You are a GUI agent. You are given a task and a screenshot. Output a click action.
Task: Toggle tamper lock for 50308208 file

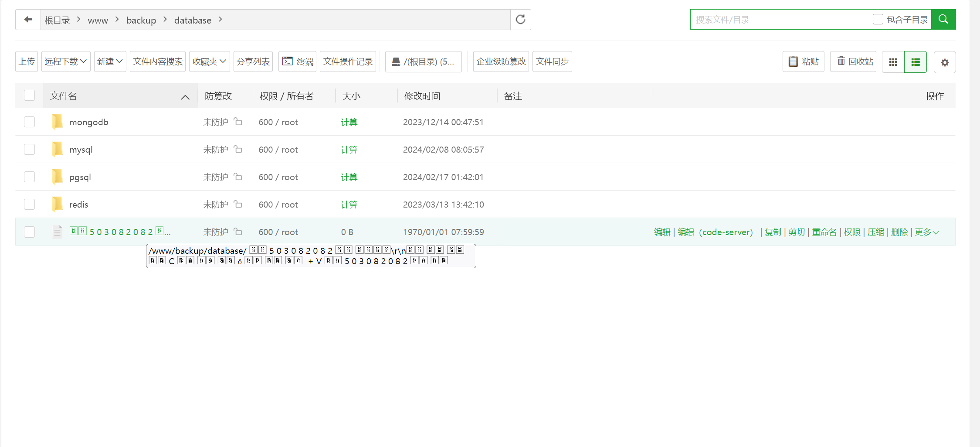click(238, 232)
